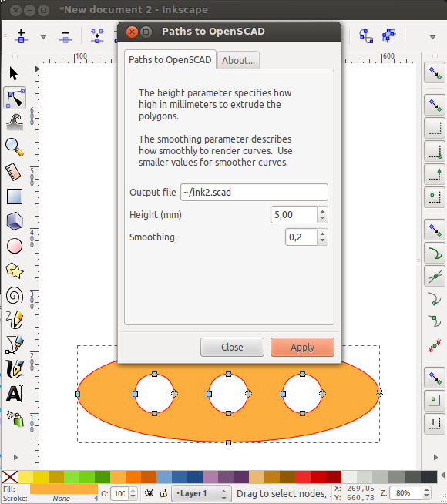Click the Apply button
The width and height of the screenshot is (447, 504).
click(302, 347)
